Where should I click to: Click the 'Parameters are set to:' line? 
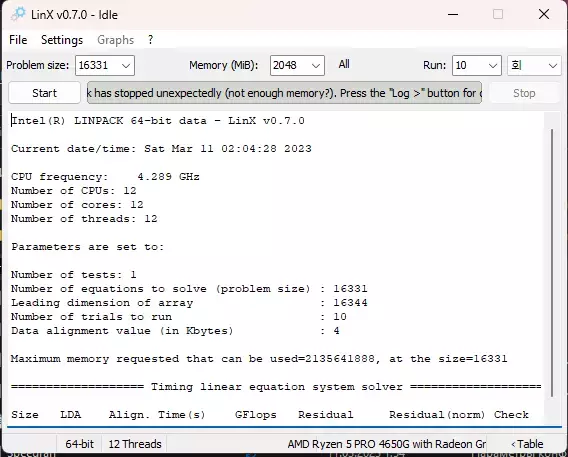tap(87, 247)
